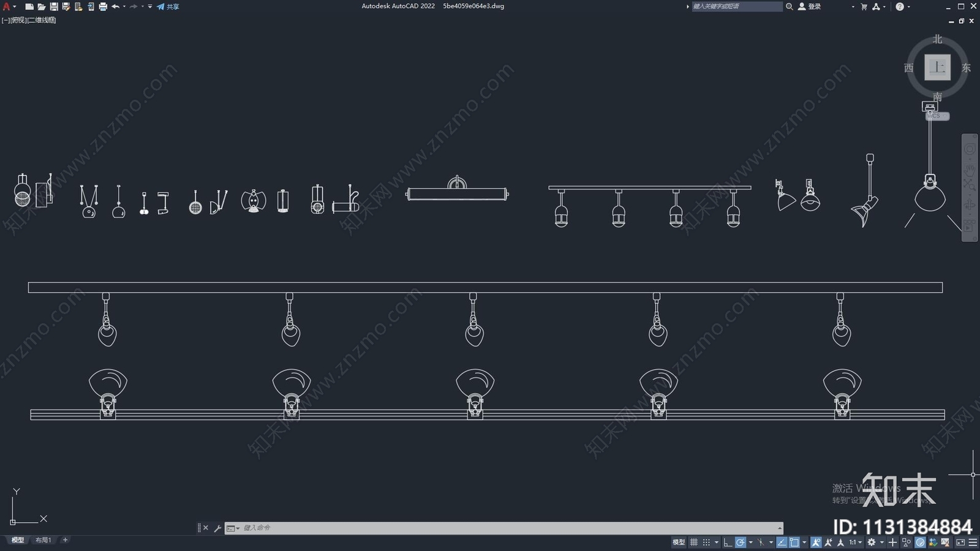This screenshot has width=980, height=551.
Task: Click ViewCube top face 上
Action: [x=937, y=67]
